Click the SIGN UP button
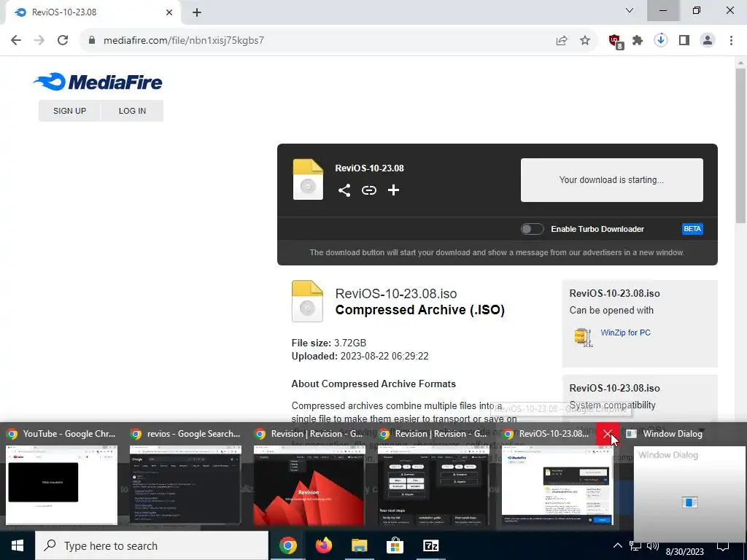 (x=69, y=111)
